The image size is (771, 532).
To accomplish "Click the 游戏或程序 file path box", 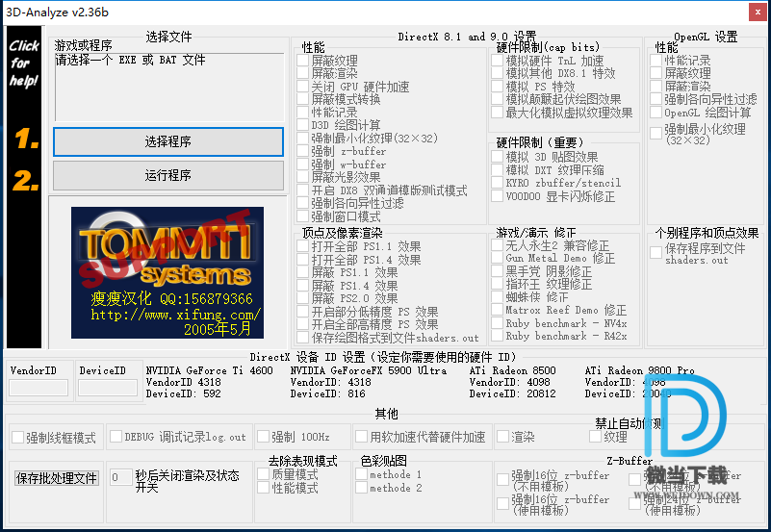I will point(169,87).
